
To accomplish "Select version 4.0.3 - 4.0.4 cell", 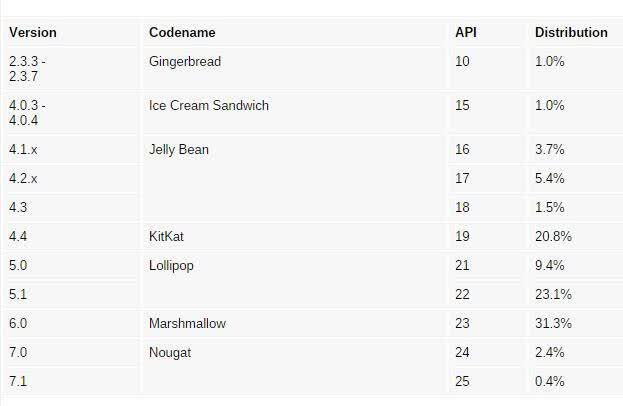I will 27,113.
